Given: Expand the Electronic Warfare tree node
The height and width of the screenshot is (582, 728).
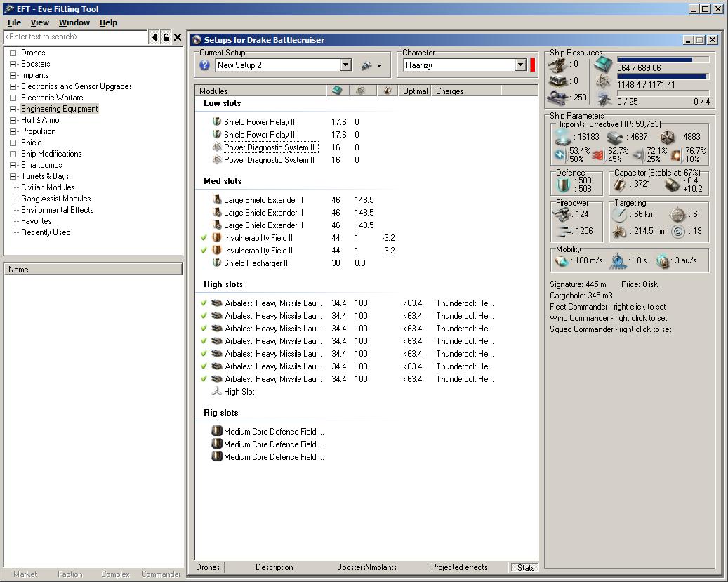Looking at the screenshot, I should (x=13, y=98).
